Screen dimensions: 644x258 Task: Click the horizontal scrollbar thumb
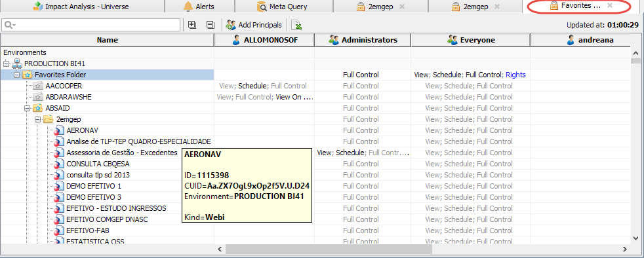pyautogui.click(x=329, y=249)
